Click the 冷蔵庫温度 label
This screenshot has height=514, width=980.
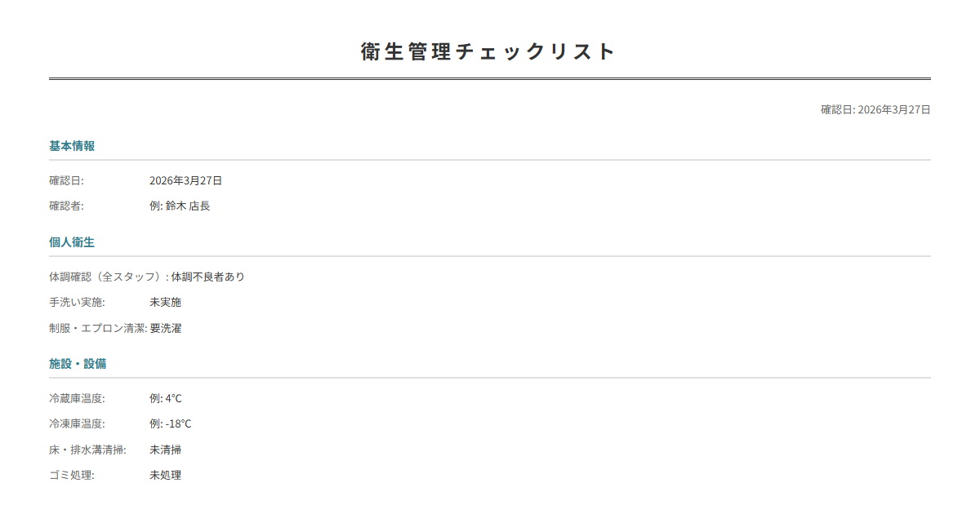(77, 398)
